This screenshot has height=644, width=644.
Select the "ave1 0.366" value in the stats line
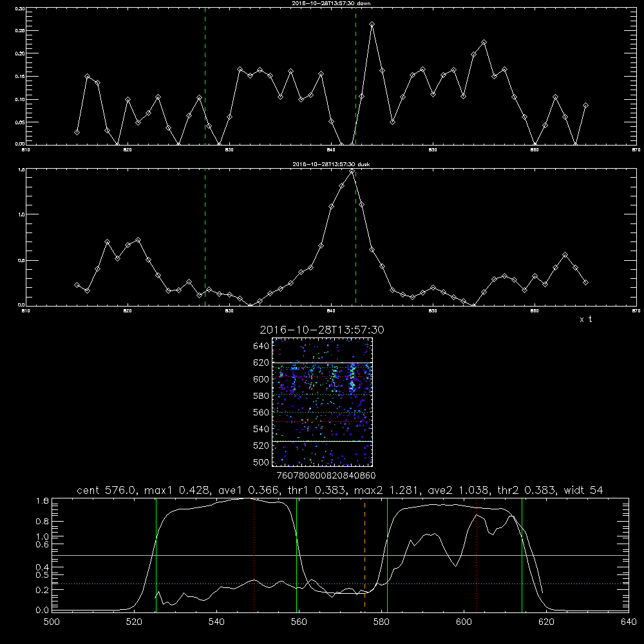tap(249, 490)
